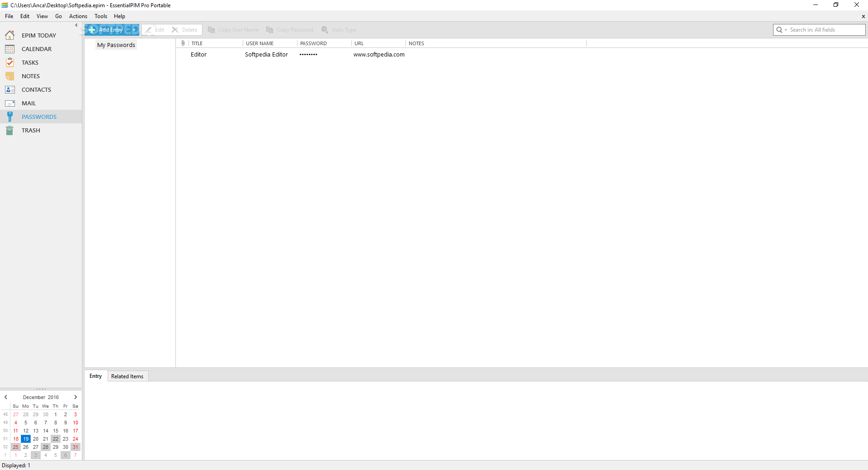Select December 31 in mini calendar
This screenshot has width=868, height=470.
point(75,447)
